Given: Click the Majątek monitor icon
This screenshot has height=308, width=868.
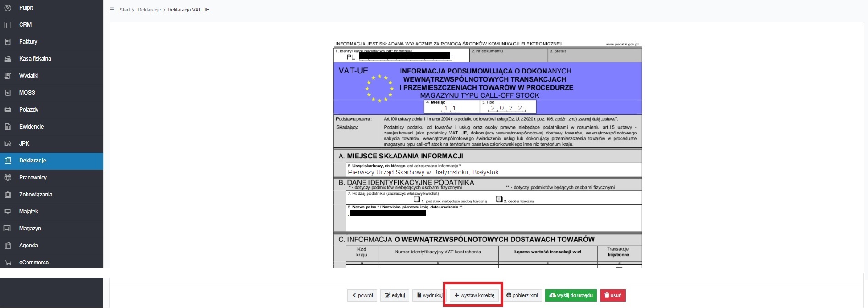Looking at the screenshot, I should tap(7, 212).
